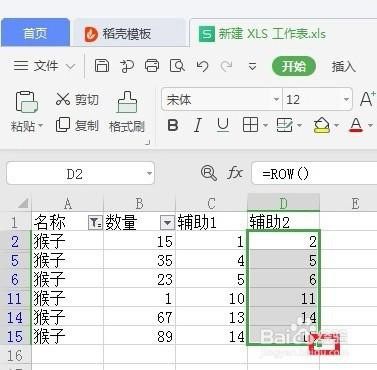Viewport: 377px width, 370px height.
Task: Select row 16 header
Action: [15, 355]
